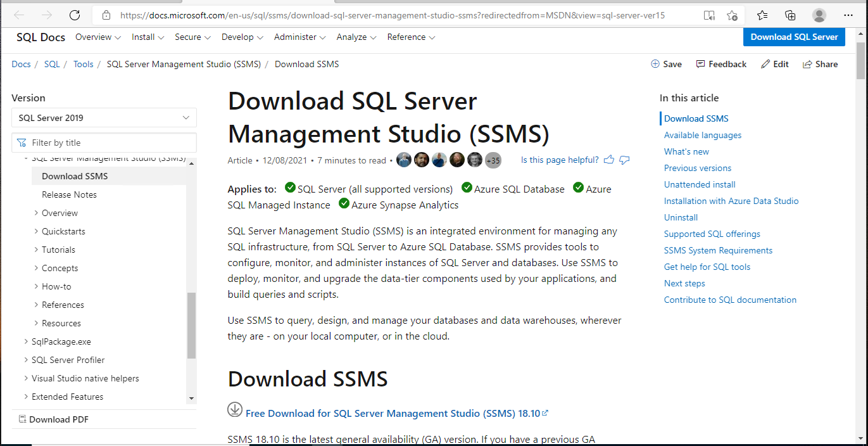Click the first contributor avatar
Viewport: 868px width, 446px height.
coord(404,160)
